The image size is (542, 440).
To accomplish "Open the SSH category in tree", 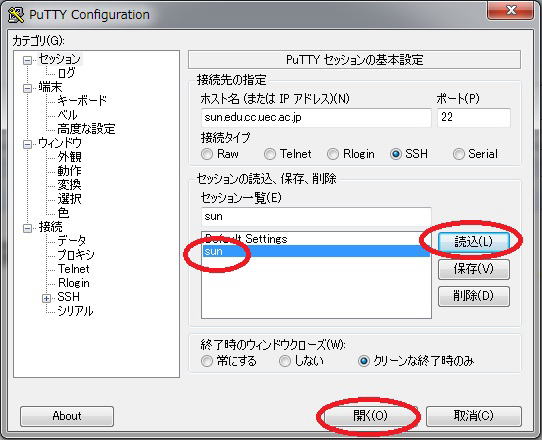I will (68, 297).
